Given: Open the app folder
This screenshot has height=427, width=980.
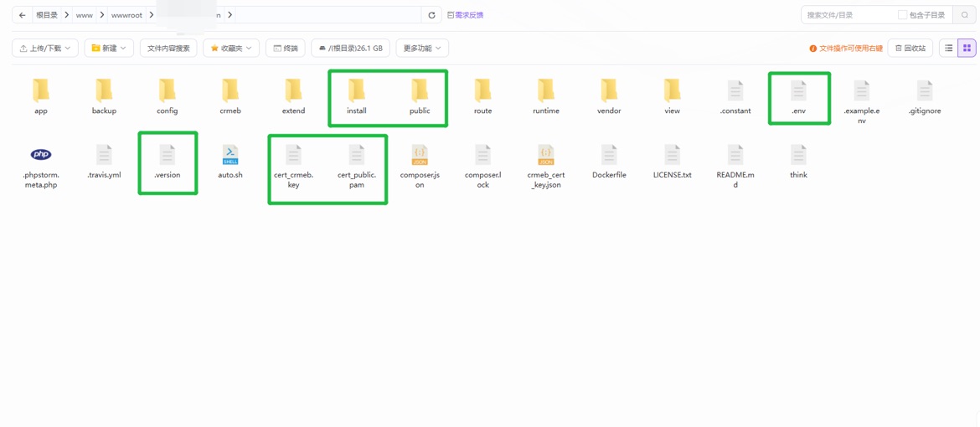Looking at the screenshot, I should (x=41, y=90).
